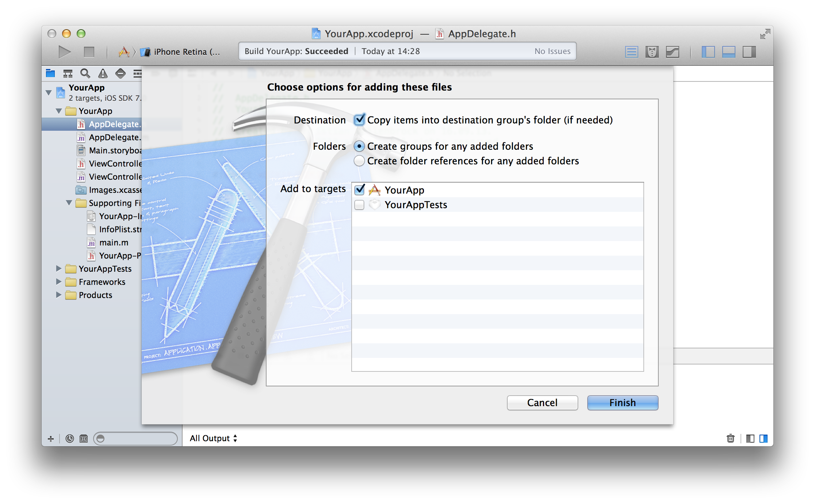Show only recent files filter icon
The image size is (815, 504).
coord(70,439)
